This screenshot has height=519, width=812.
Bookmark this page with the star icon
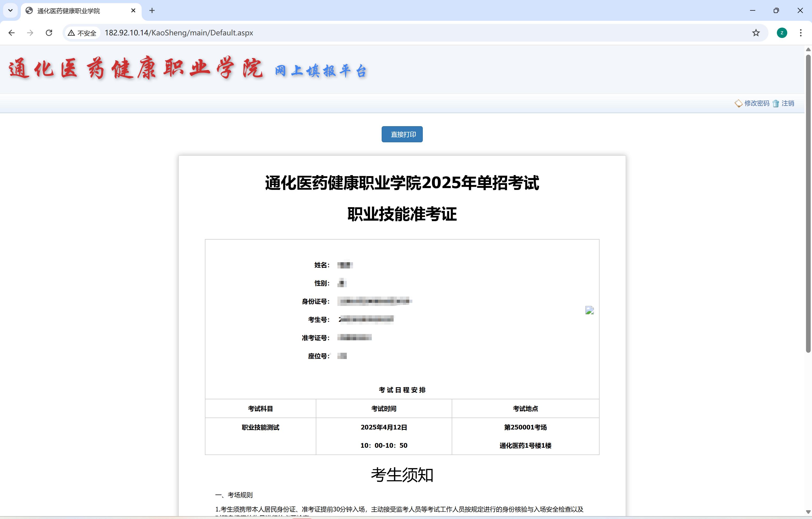(x=756, y=33)
